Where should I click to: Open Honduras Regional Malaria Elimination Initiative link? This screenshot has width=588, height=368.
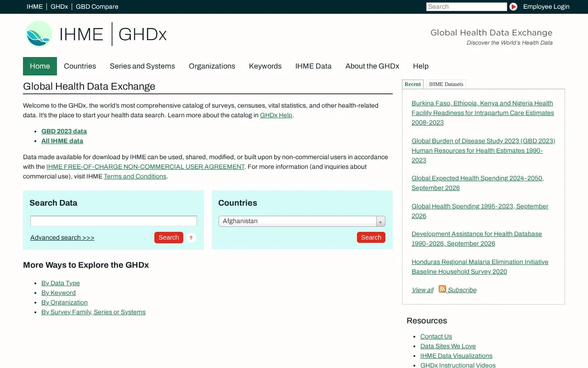(480, 267)
